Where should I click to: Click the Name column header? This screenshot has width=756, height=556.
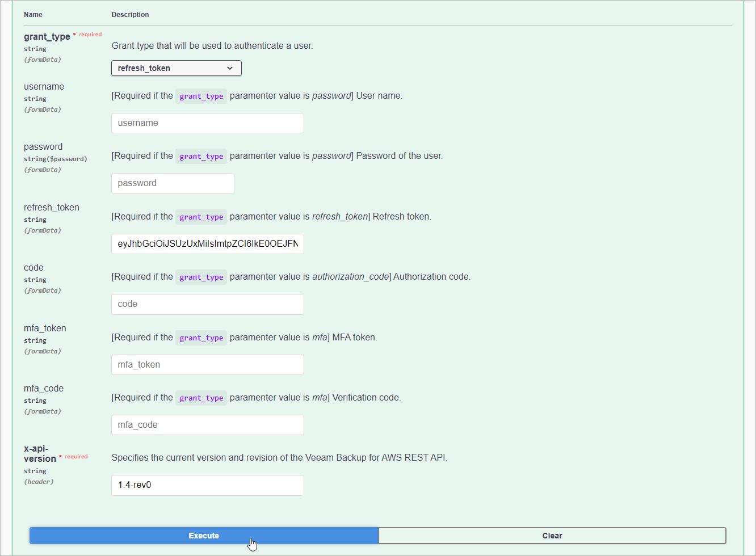(x=32, y=14)
